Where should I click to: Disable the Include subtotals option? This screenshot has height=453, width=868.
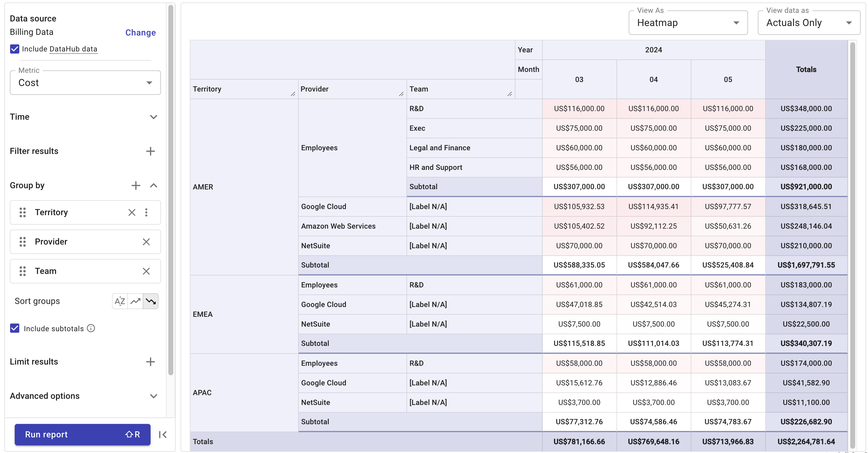(14, 328)
